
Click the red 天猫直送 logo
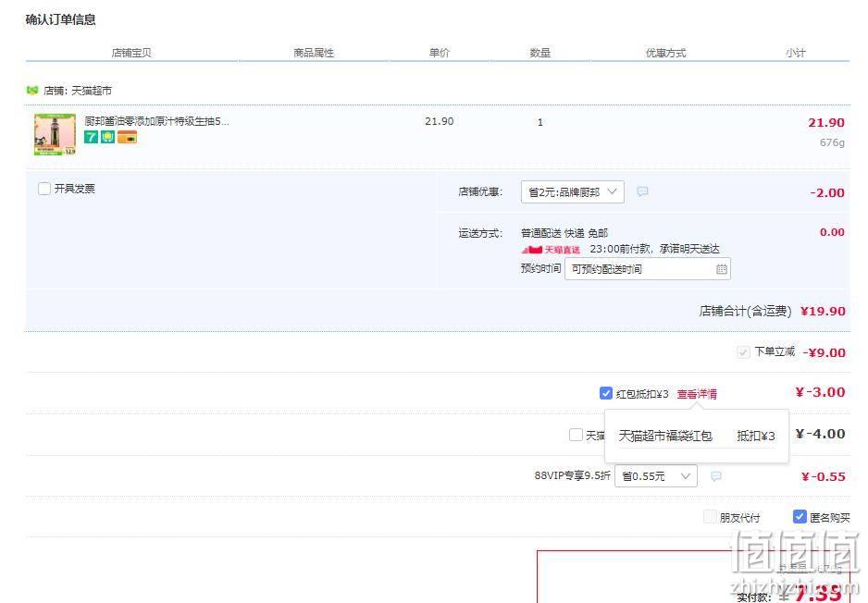pyautogui.click(x=551, y=250)
